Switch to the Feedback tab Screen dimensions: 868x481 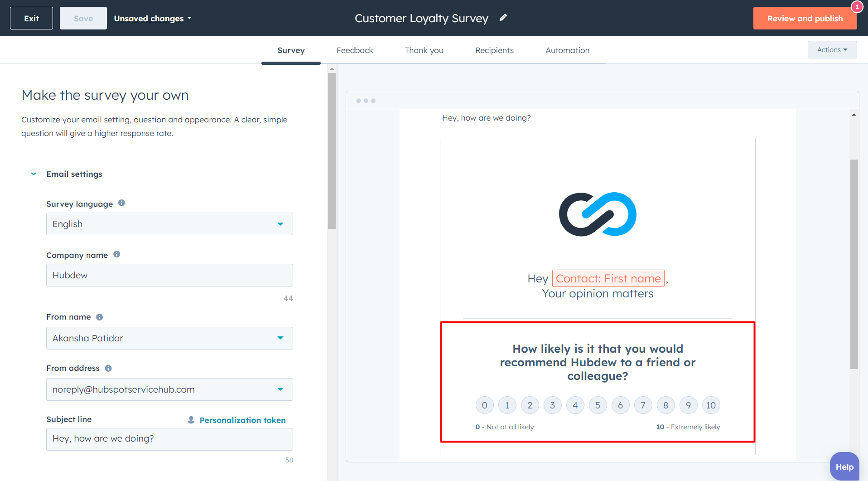(x=355, y=50)
